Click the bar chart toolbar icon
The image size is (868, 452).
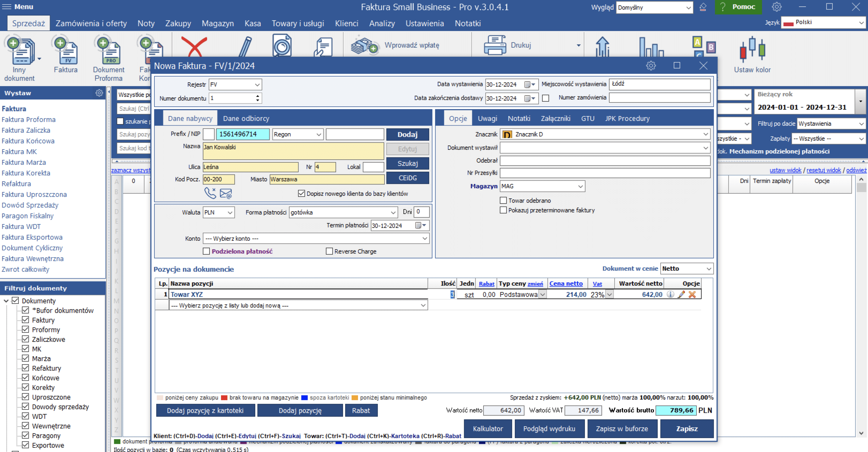(x=651, y=46)
